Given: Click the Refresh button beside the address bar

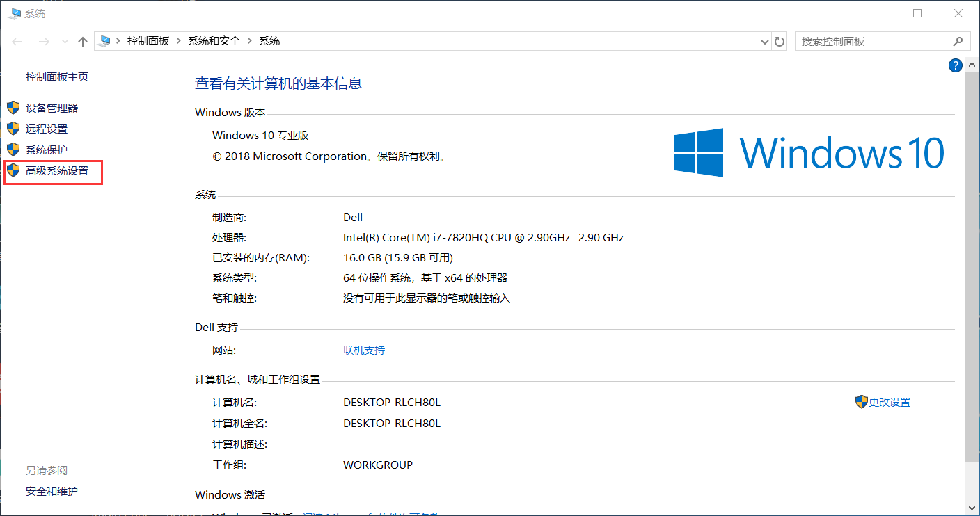Looking at the screenshot, I should (780, 42).
